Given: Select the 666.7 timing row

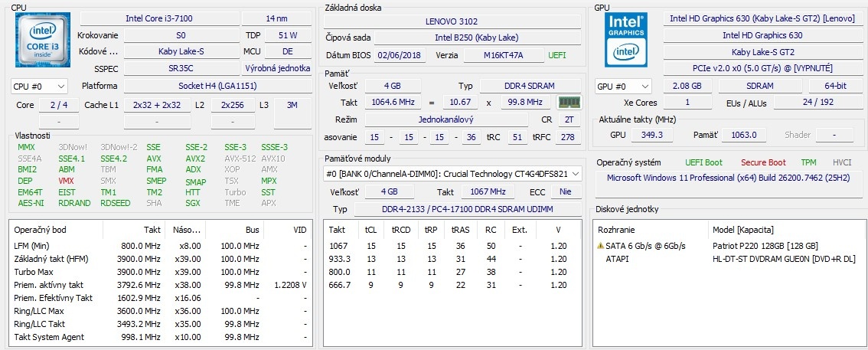Looking at the screenshot, I should (x=452, y=285).
